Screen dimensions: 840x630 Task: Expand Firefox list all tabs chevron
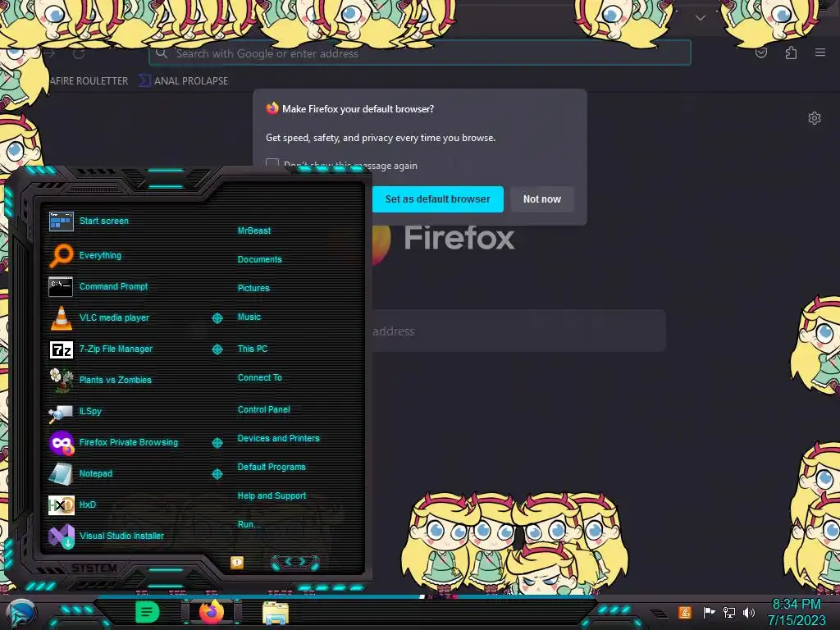701,18
